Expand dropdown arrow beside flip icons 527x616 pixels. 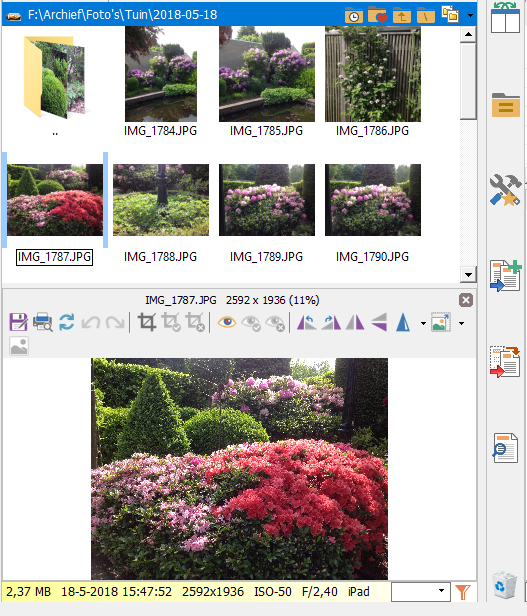(423, 323)
